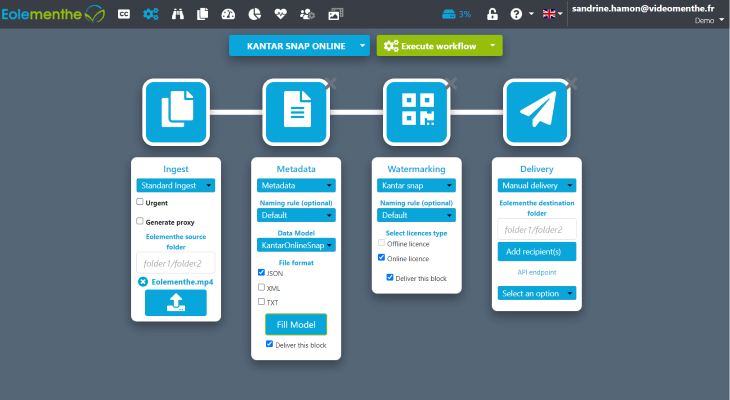Toggle the Generate proxy checkbox
Screen dimensions: 730x400
tap(140, 221)
